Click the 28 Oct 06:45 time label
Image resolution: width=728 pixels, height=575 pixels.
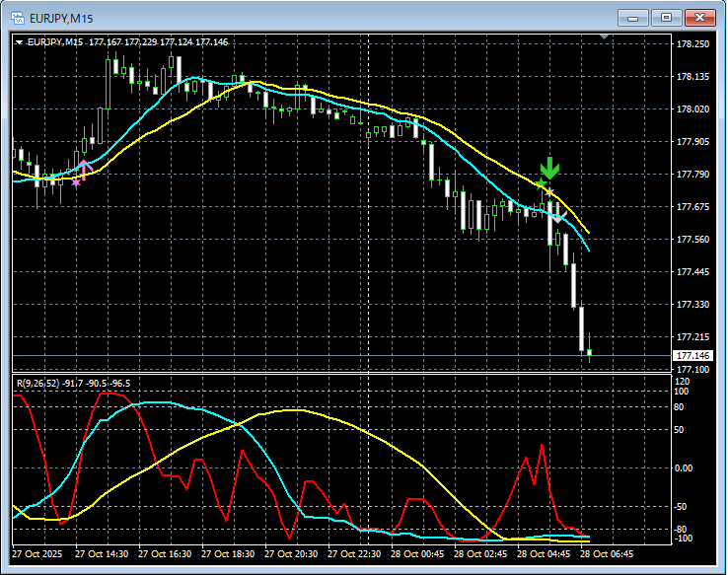pos(607,554)
